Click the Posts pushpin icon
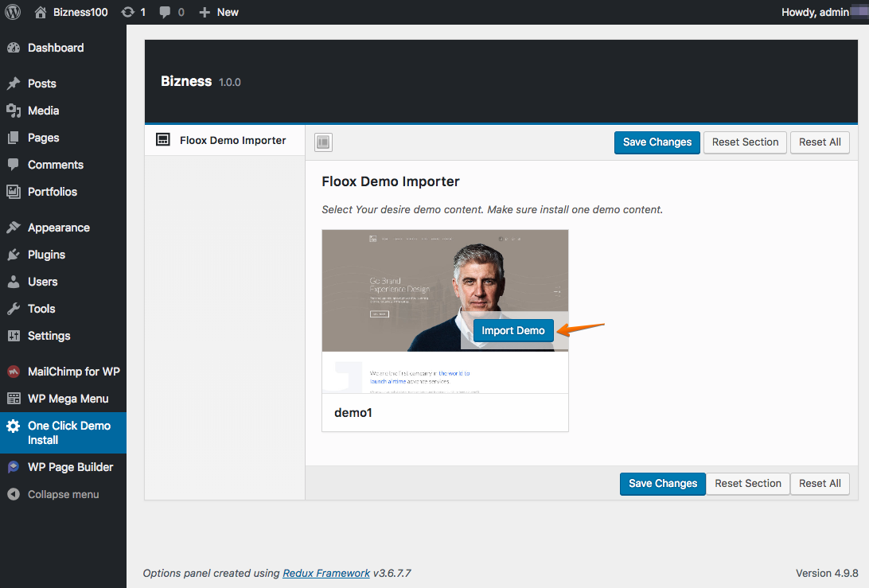Screen dimensions: 869x588 coord(14,84)
